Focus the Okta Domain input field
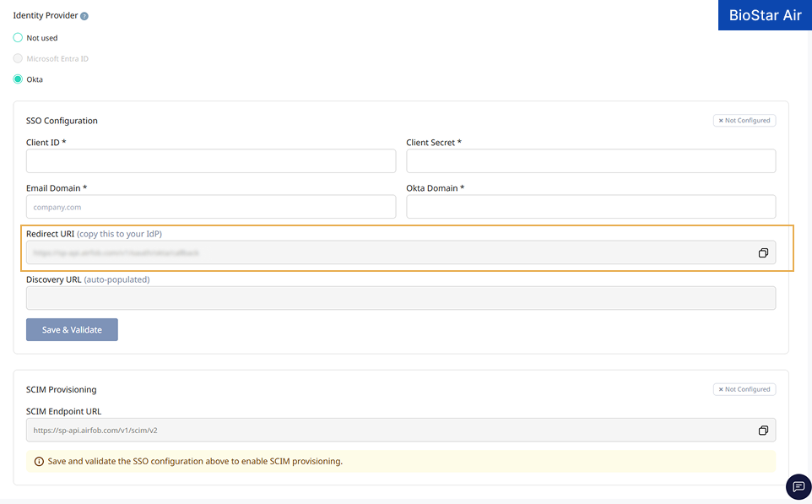Image resolution: width=812 pixels, height=504 pixels. 591,207
